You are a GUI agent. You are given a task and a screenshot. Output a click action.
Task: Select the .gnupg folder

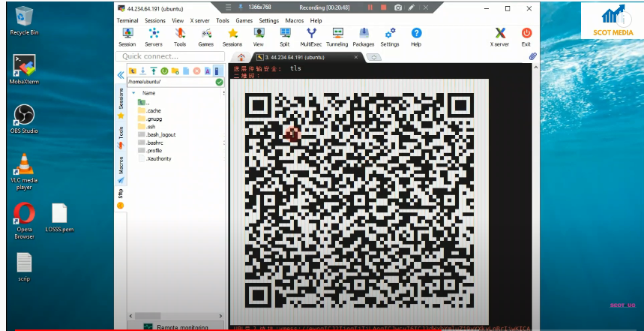[150, 119]
